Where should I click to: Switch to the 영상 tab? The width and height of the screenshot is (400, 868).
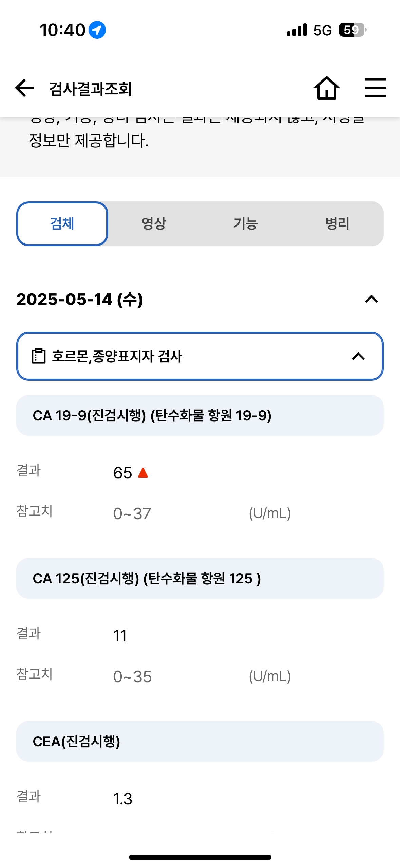[x=154, y=224]
